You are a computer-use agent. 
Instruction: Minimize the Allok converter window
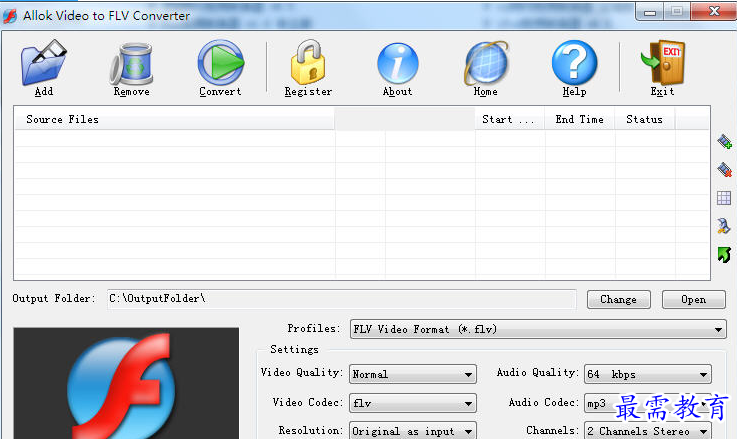point(650,12)
